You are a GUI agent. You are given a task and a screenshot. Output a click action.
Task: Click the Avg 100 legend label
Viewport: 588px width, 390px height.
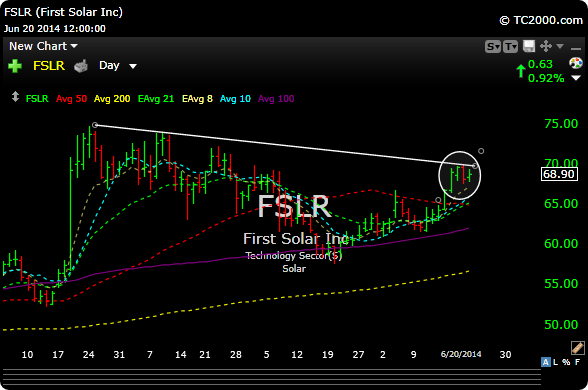tap(276, 99)
